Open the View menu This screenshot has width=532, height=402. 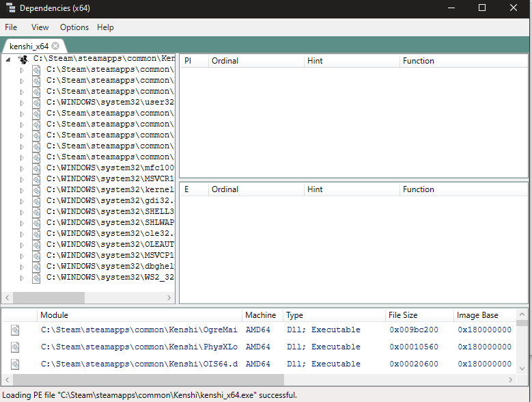pyautogui.click(x=40, y=27)
